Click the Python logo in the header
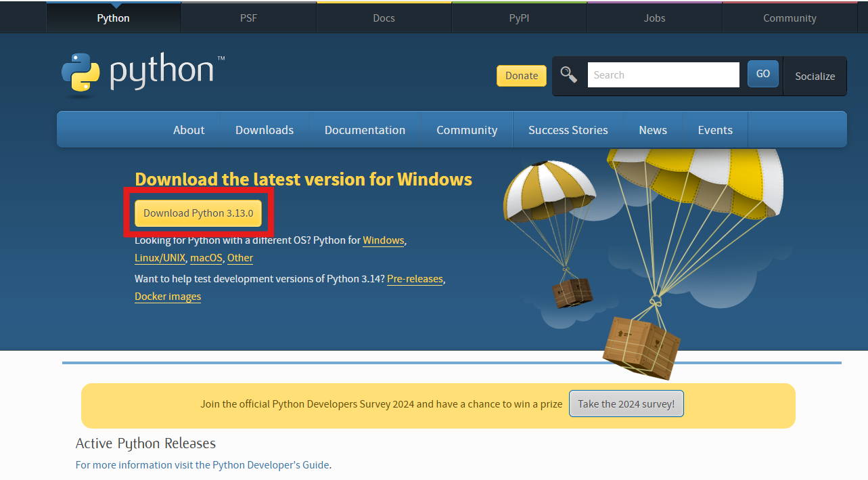This screenshot has height=480, width=868. point(143,74)
